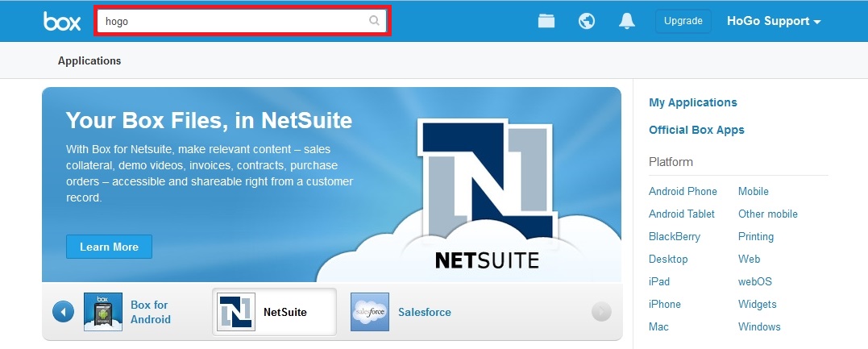
Task: Select the Android Phone platform link
Action: coord(683,191)
